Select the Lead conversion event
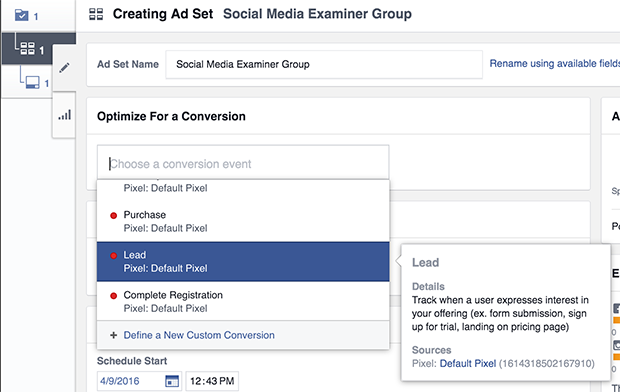Viewport: 620px width, 392px height. [x=243, y=261]
